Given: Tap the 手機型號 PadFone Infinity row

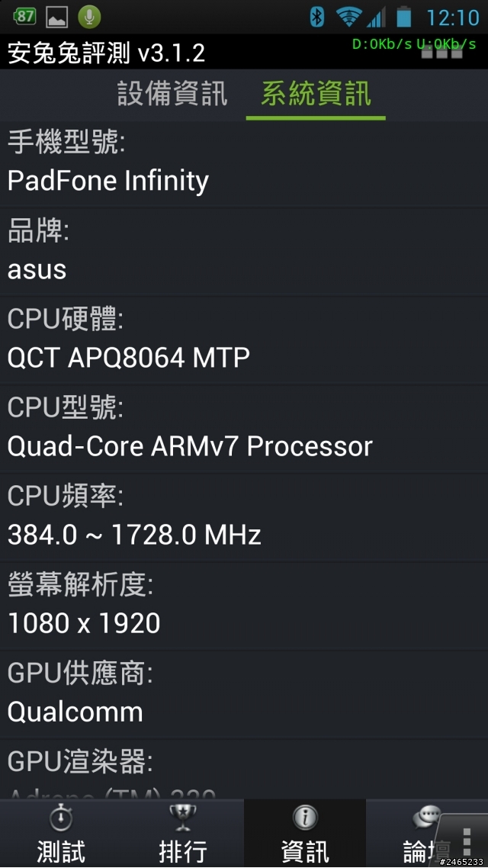Looking at the screenshot, I should pos(244,162).
